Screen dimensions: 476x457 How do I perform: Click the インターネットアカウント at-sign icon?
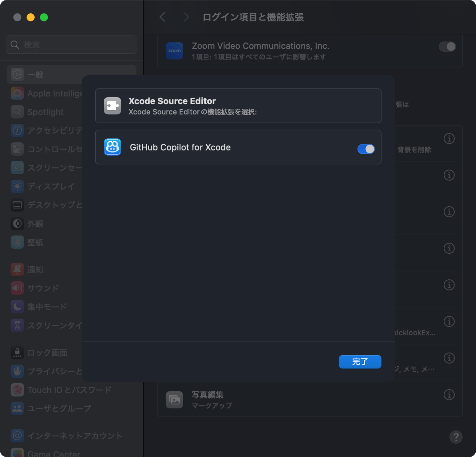pyautogui.click(x=17, y=436)
